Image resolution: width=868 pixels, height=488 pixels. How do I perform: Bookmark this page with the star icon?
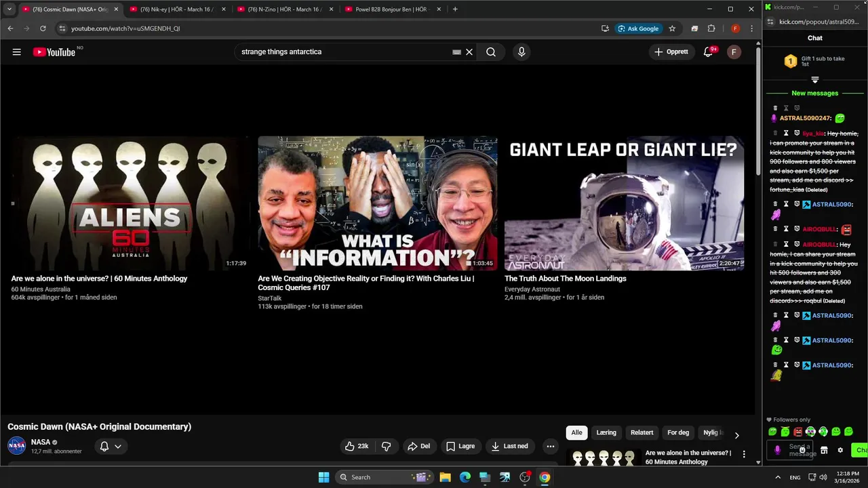point(672,28)
